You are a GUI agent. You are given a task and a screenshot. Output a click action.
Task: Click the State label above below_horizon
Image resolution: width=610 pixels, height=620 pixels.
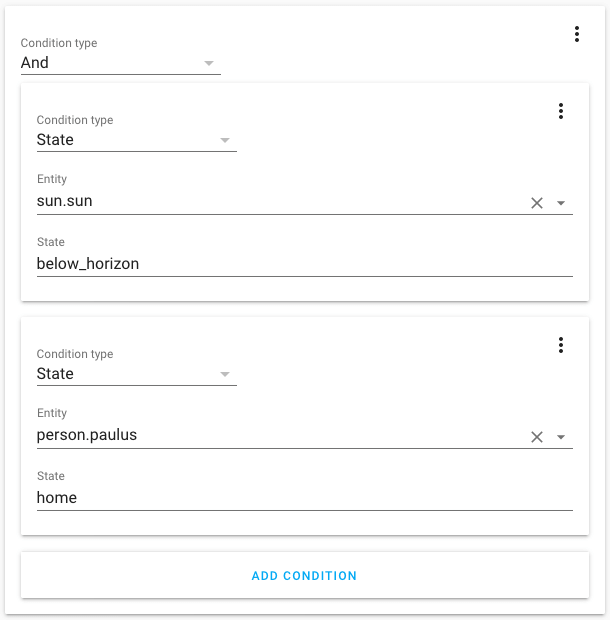coord(51,242)
